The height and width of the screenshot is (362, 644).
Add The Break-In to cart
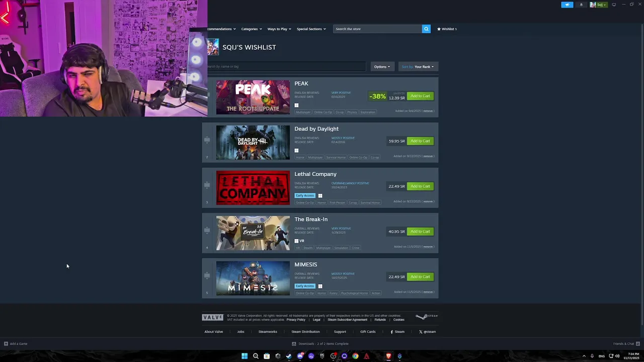pyautogui.click(x=420, y=231)
